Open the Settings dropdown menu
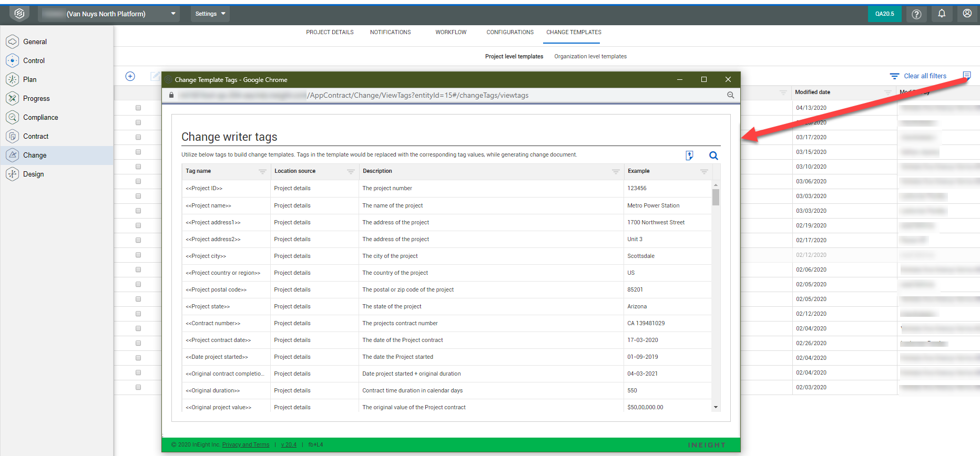Image resolution: width=980 pixels, height=456 pixels. pyautogui.click(x=210, y=14)
